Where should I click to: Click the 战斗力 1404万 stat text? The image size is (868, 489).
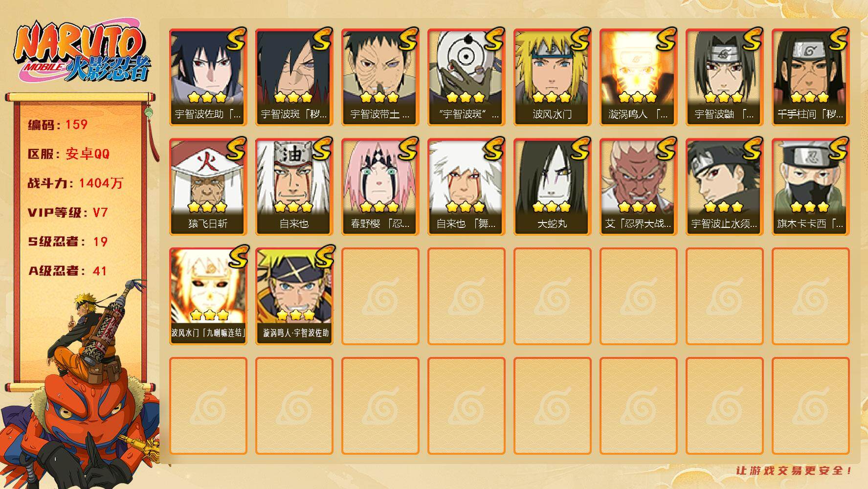pyautogui.click(x=75, y=183)
